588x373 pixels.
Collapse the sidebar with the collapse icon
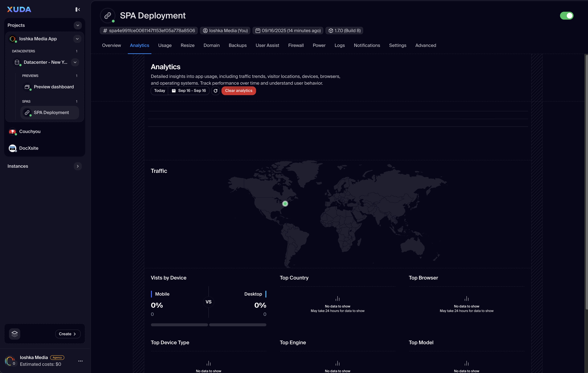click(x=78, y=9)
